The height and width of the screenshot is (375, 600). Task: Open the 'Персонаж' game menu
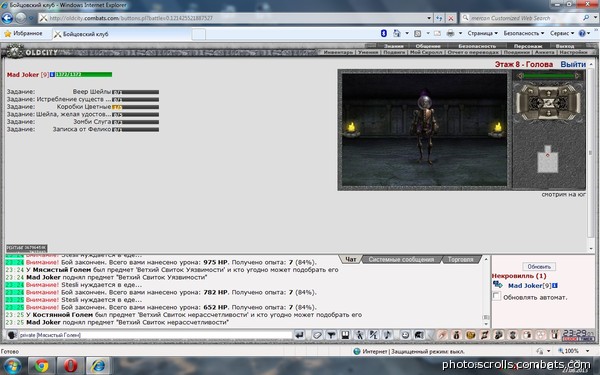(x=528, y=46)
